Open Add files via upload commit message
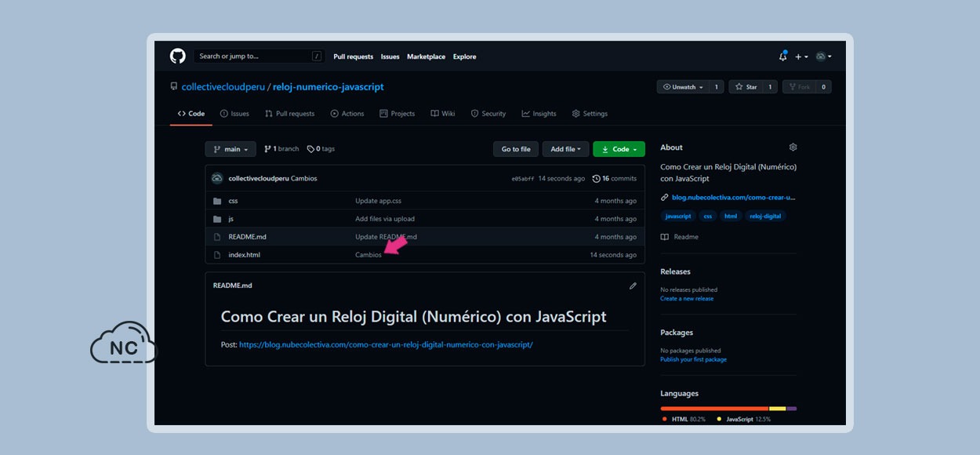Viewport: 980px width, 455px height. (385, 219)
